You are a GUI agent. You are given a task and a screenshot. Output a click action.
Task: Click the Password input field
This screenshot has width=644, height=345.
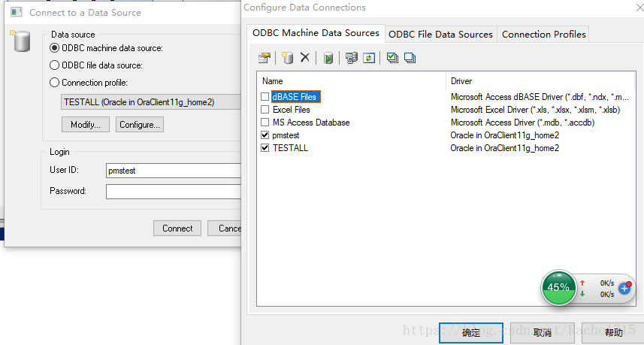point(174,192)
